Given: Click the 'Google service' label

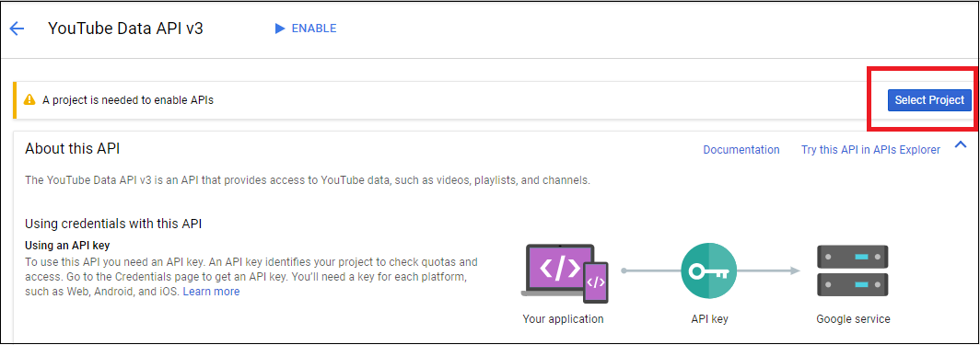Looking at the screenshot, I should 853,319.
